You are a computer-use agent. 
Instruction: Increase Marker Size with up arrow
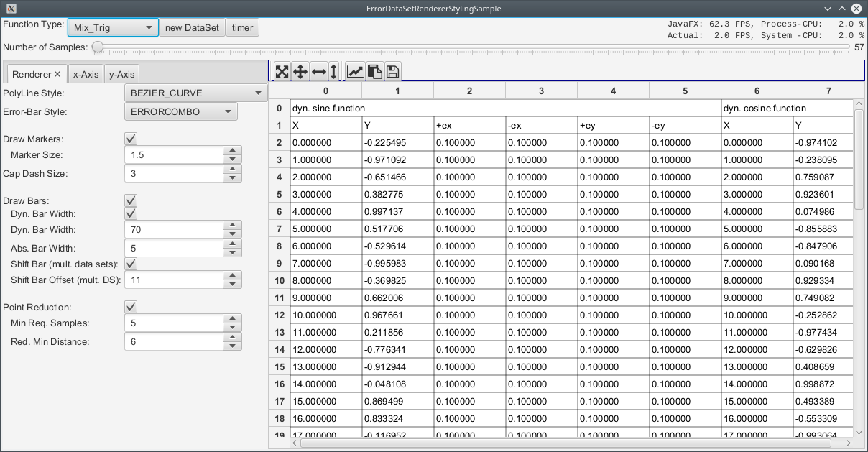[231, 150]
